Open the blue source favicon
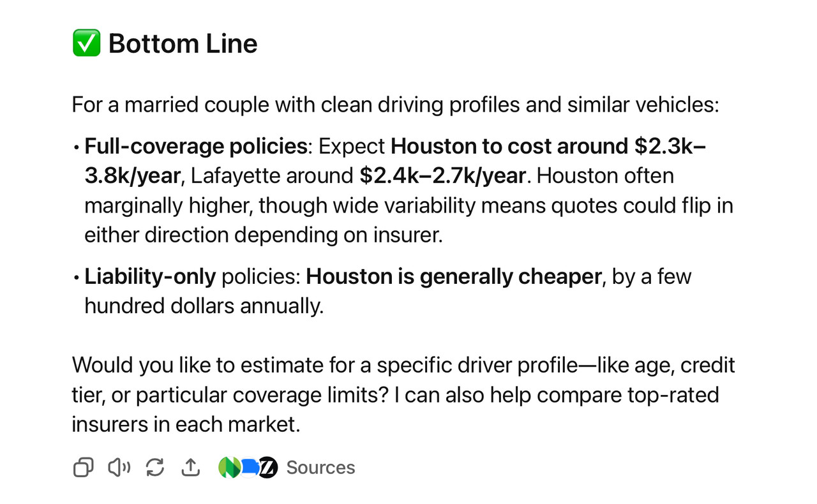Viewport: 817px width, 504px height. pyautogui.click(x=250, y=468)
